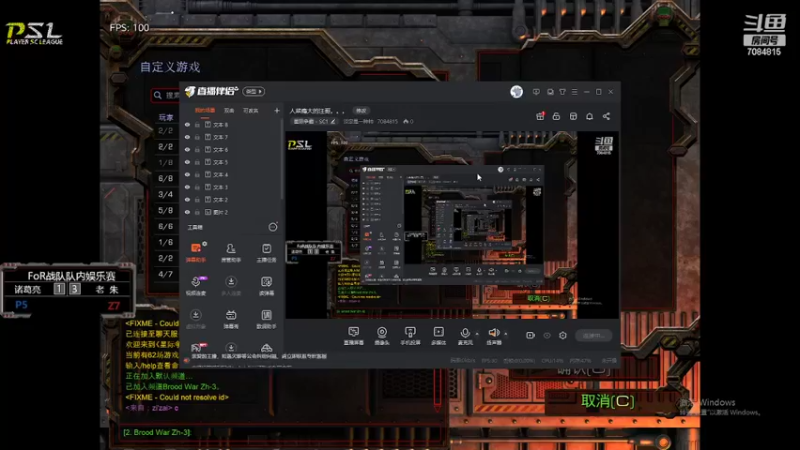Hide the 文本 6 layer
Screen dimensions: 800x450
187,149
